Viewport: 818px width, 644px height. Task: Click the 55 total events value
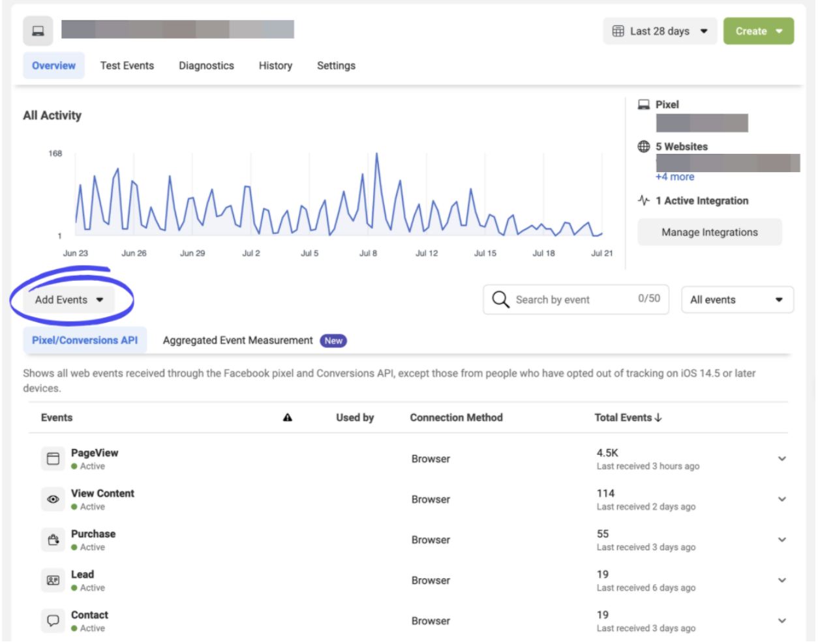pyautogui.click(x=602, y=534)
